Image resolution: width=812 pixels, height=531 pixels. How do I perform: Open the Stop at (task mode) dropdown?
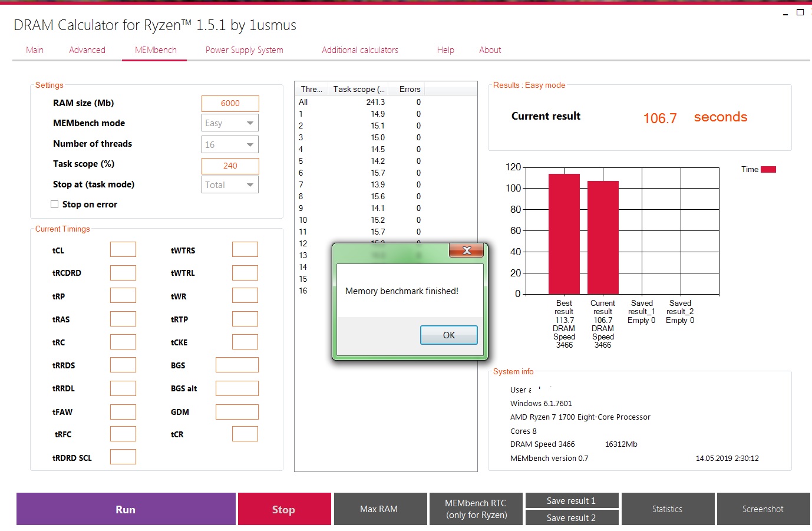point(230,185)
